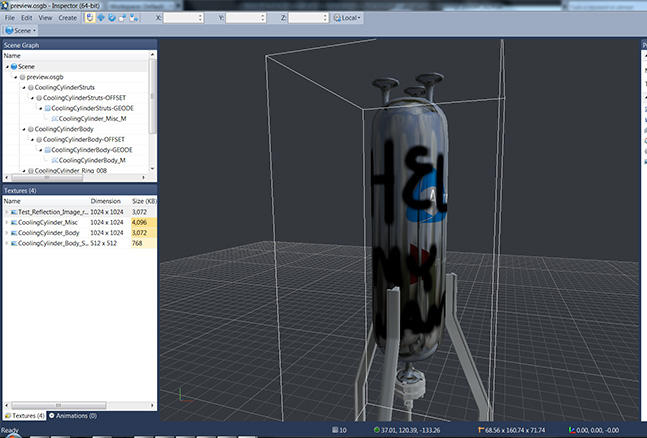The height and width of the screenshot is (438, 647).
Task: Open the Scene dropdown button
Action: 22,30
